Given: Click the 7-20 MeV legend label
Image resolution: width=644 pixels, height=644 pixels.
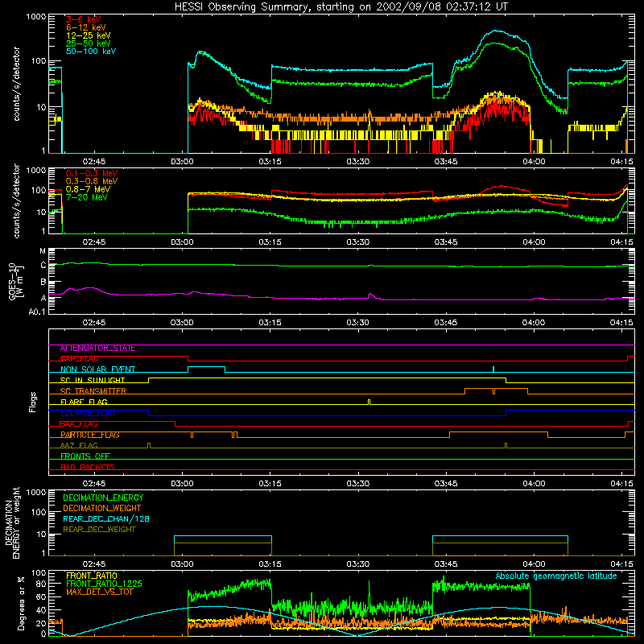Looking at the screenshot, I should click(86, 197).
